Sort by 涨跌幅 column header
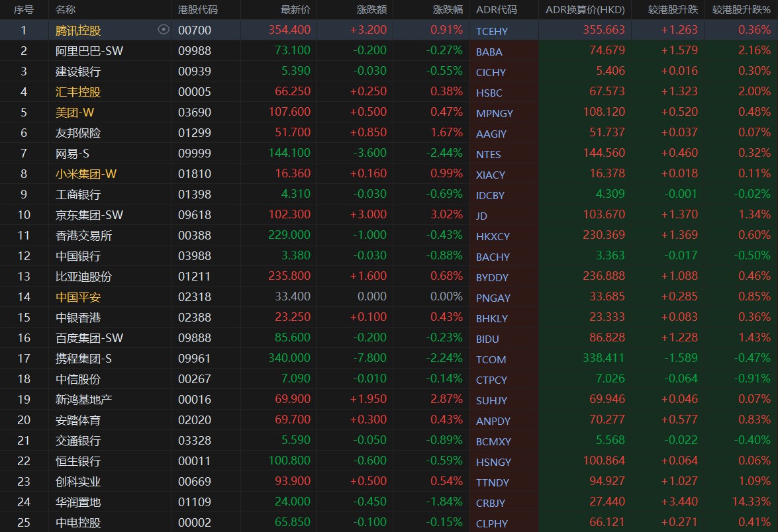Viewport: 778px width, 532px height. (448, 10)
